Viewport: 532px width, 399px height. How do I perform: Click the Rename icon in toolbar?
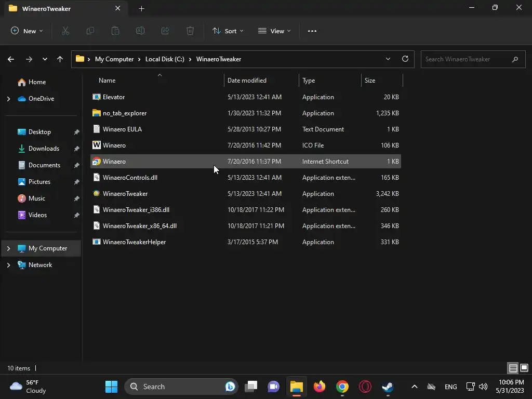click(140, 31)
